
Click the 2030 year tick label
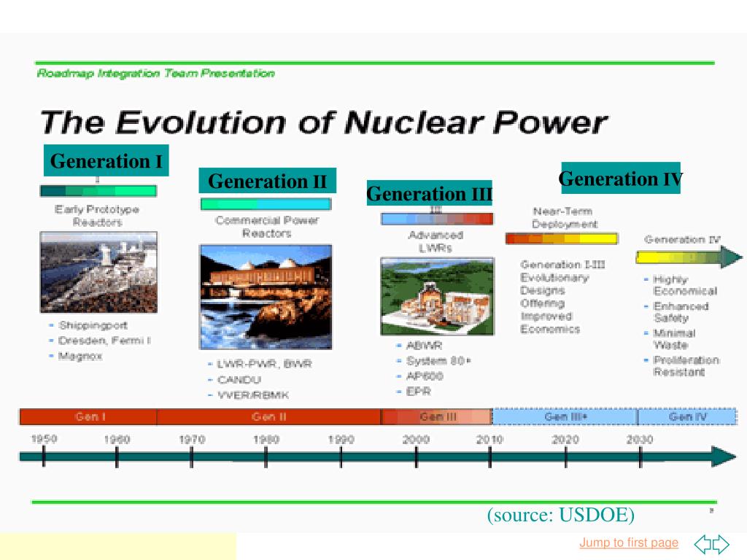pyautogui.click(x=640, y=439)
